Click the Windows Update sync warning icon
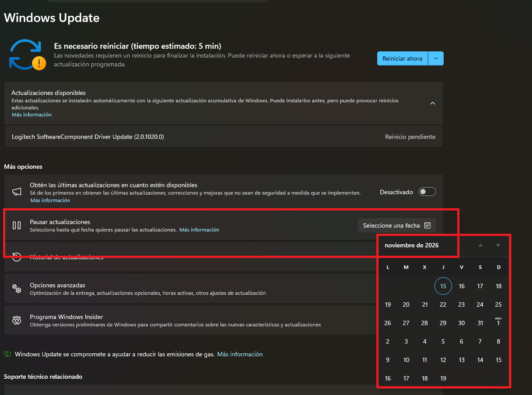Screen dimensions: 532x395 point(27,54)
